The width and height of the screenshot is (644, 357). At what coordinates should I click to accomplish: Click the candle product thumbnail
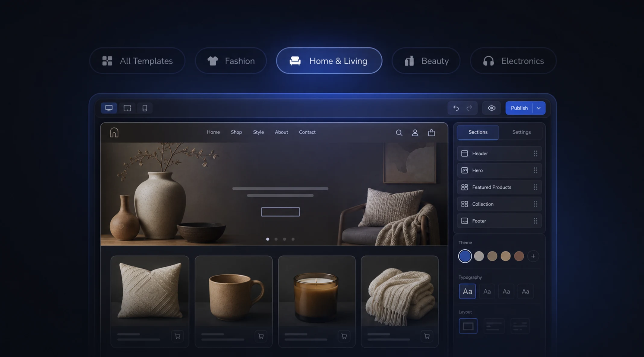316,292
